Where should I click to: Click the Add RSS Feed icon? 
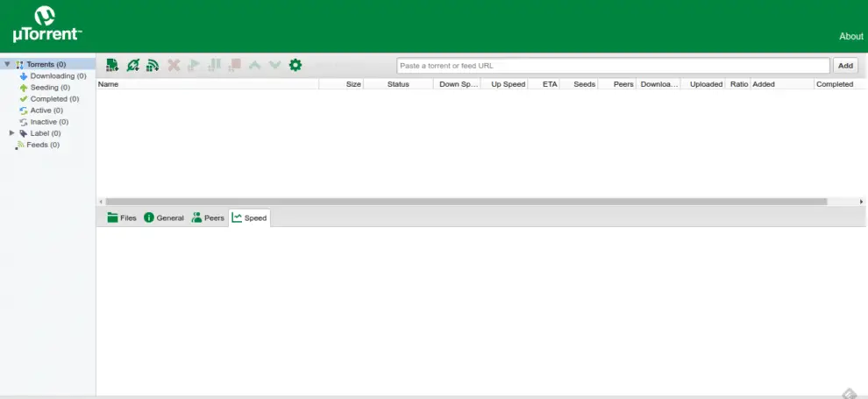(x=153, y=65)
